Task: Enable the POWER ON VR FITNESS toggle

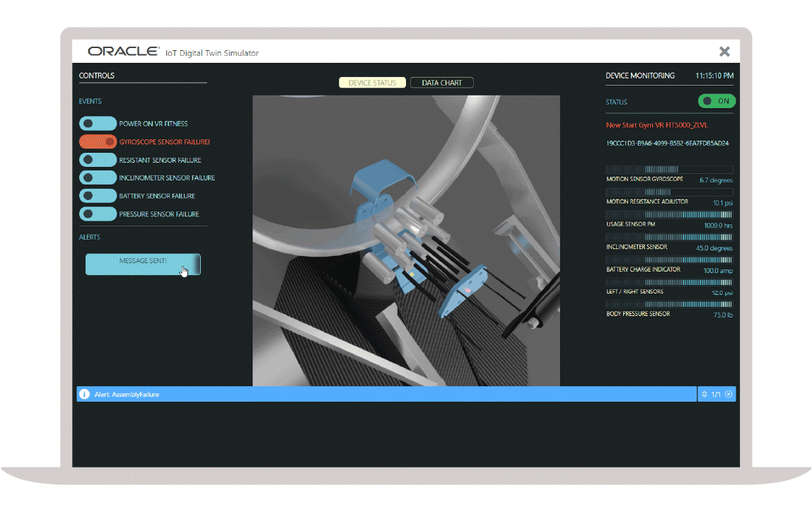Action: (98, 123)
